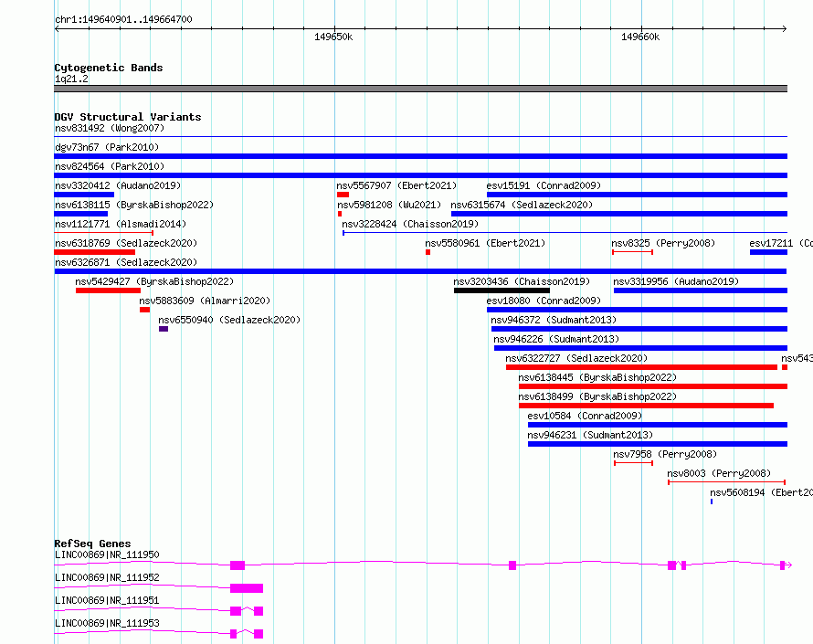Click nsv6138115 (ByrskaBishop2022) label
Viewport: 813px width, 644px height.
coord(134,205)
